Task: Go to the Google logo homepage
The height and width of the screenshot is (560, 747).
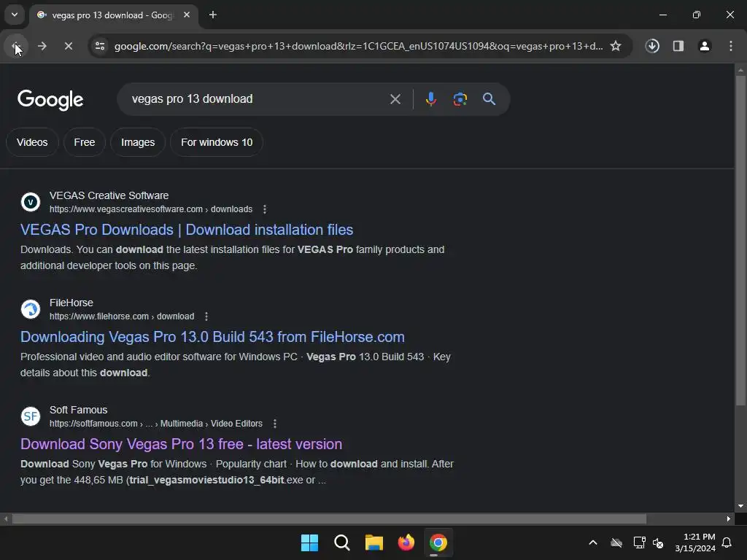Action: pos(50,99)
